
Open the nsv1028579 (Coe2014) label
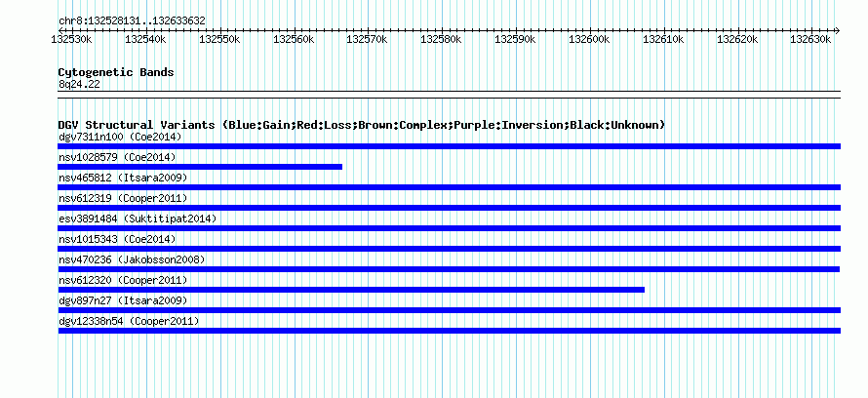[x=117, y=157]
